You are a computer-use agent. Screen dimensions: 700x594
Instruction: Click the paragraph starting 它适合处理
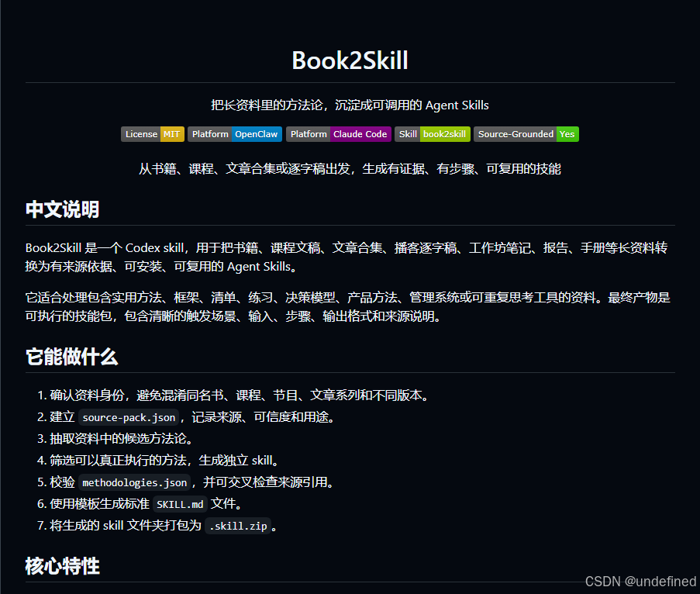click(x=348, y=307)
